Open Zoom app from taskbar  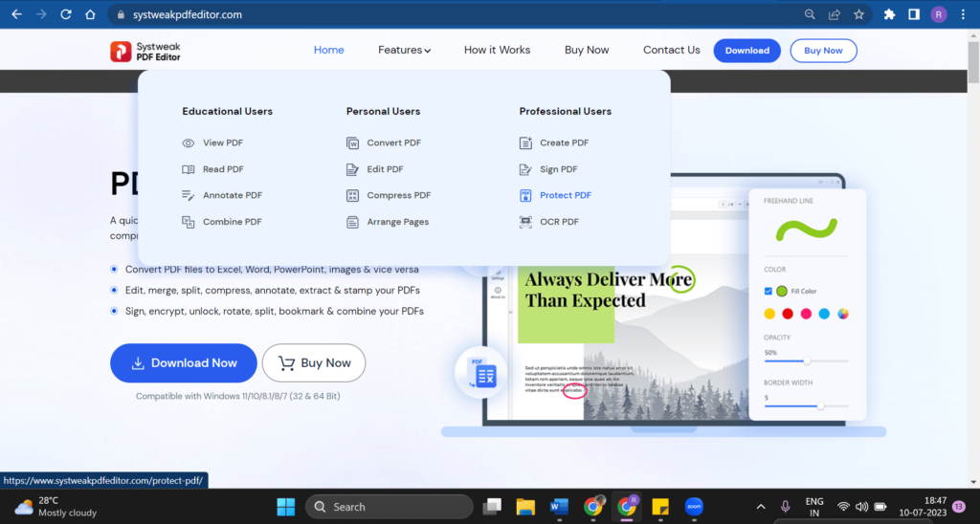click(694, 507)
